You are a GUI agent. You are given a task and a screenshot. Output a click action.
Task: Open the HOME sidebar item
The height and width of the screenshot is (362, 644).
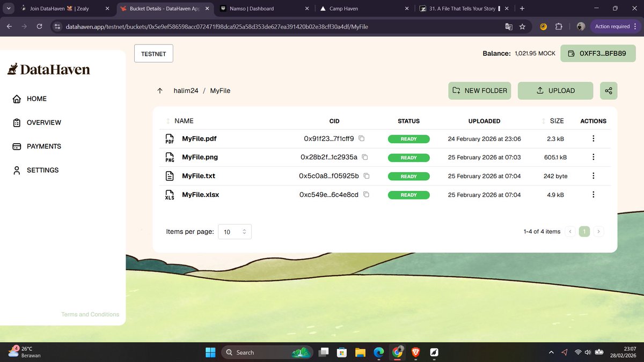click(30, 99)
